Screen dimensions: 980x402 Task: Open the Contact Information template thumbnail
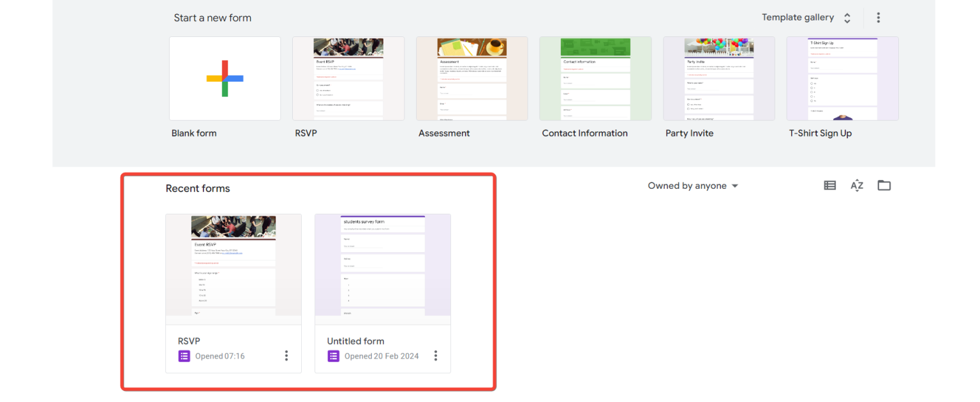(595, 78)
